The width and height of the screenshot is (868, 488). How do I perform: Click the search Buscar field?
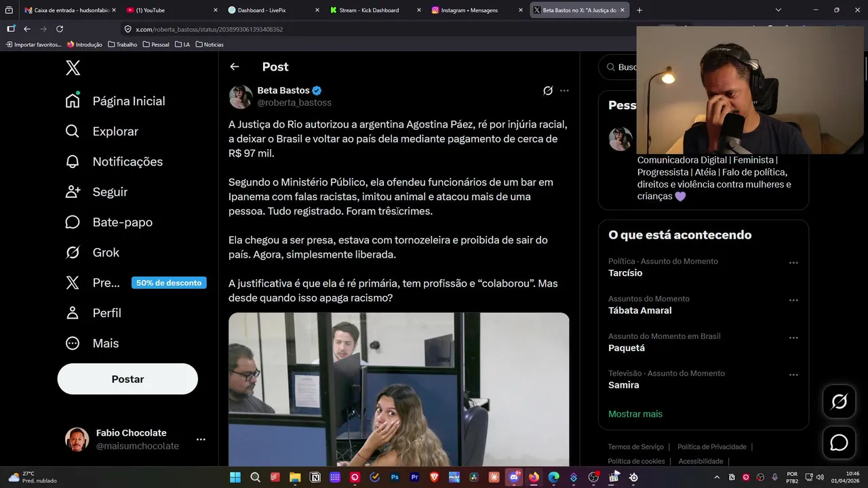618,67
